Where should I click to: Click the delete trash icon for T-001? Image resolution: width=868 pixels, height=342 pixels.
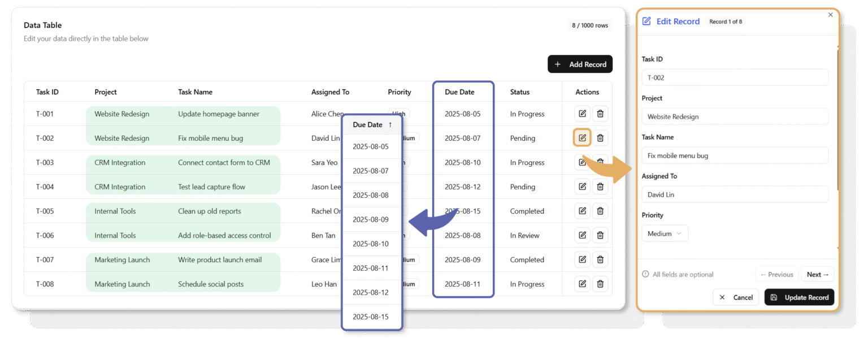[600, 114]
